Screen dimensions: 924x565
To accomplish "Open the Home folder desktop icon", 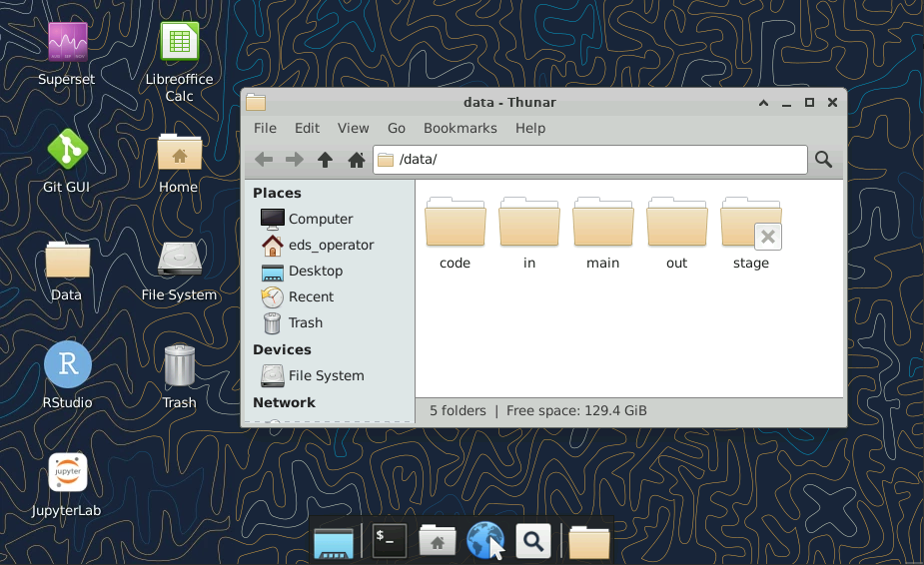I will pyautogui.click(x=180, y=152).
